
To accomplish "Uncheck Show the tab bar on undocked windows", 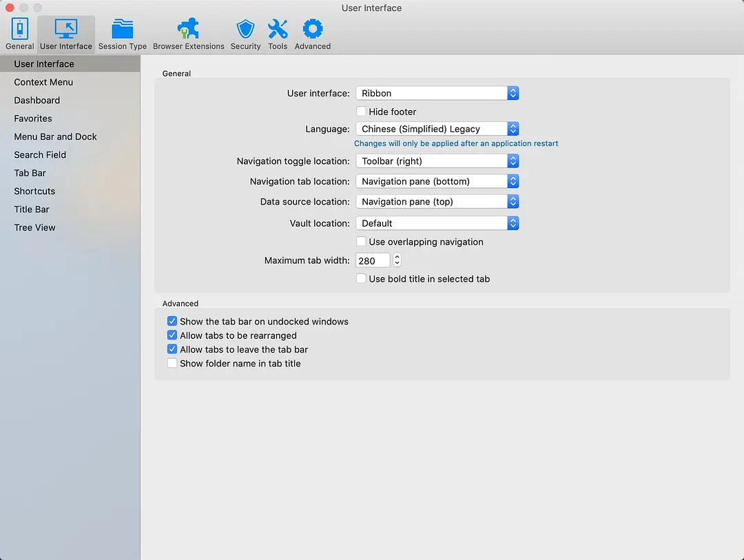I will coord(172,321).
